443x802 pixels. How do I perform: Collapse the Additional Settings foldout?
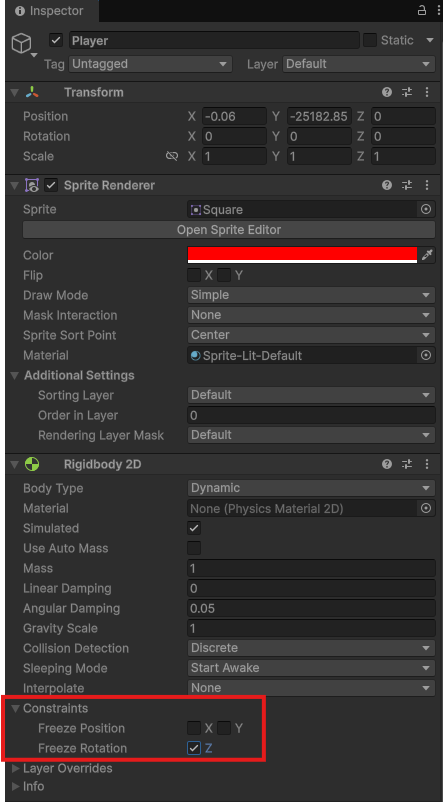click(x=15, y=375)
